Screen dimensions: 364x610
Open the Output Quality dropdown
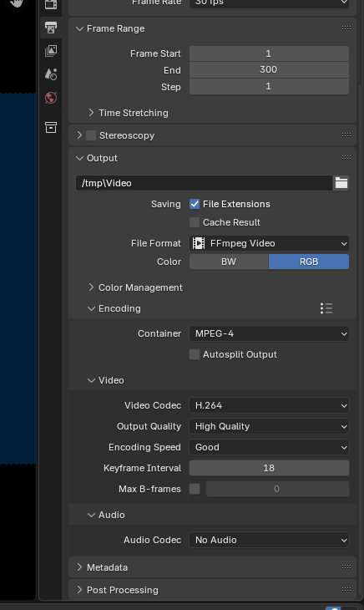tap(269, 426)
